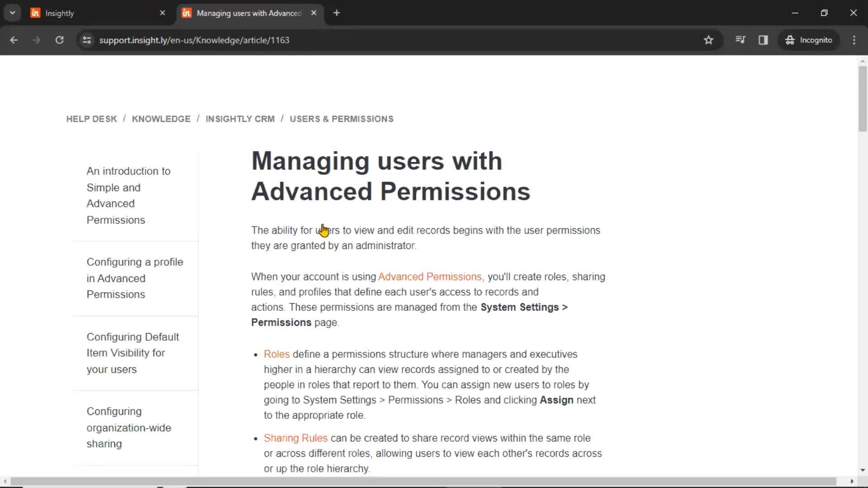Open Configuring organization-wide sharing article
The width and height of the screenshot is (868, 488).
point(129,427)
